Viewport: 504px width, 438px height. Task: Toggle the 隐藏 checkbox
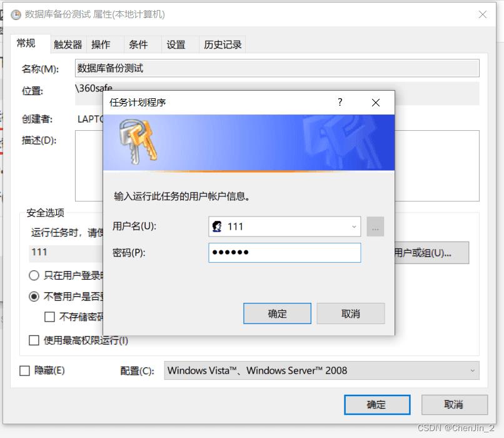pos(25,370)
